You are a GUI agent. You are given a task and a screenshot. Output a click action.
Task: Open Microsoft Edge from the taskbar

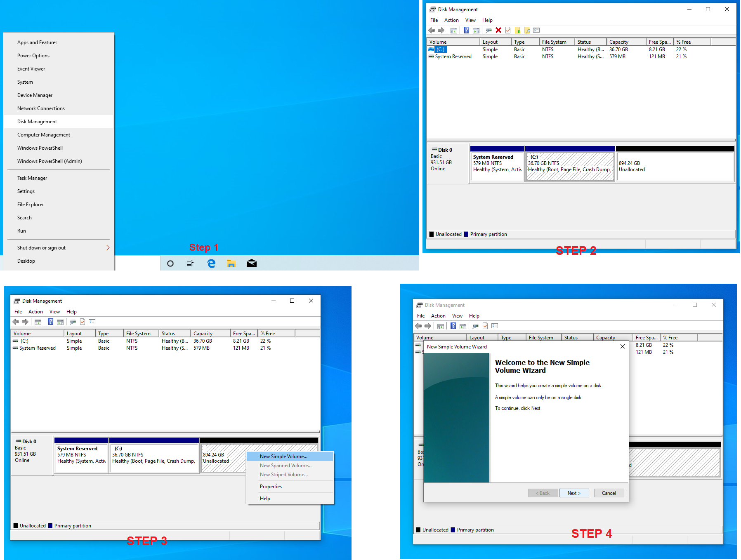(211, 263)
